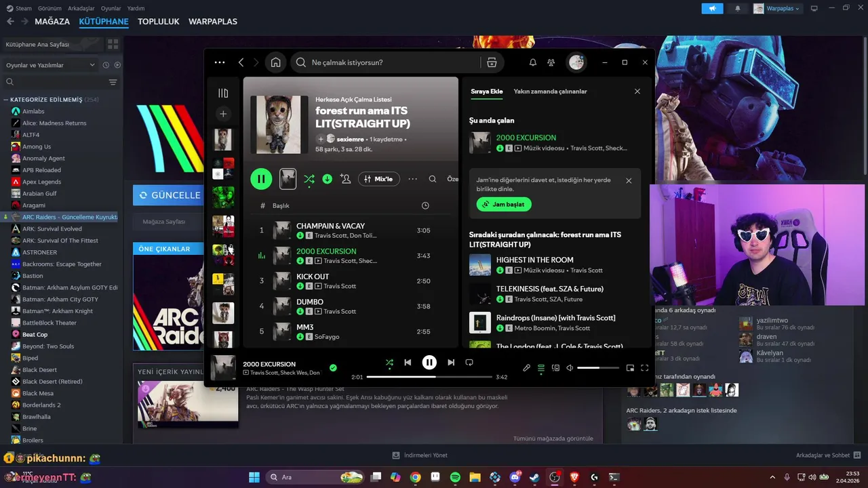Image resolution: width=868 pixels, height=488 pixels.
Task: Select TELEKINESIS queue item
Action: pyautogui.click(x=555, y=293)
